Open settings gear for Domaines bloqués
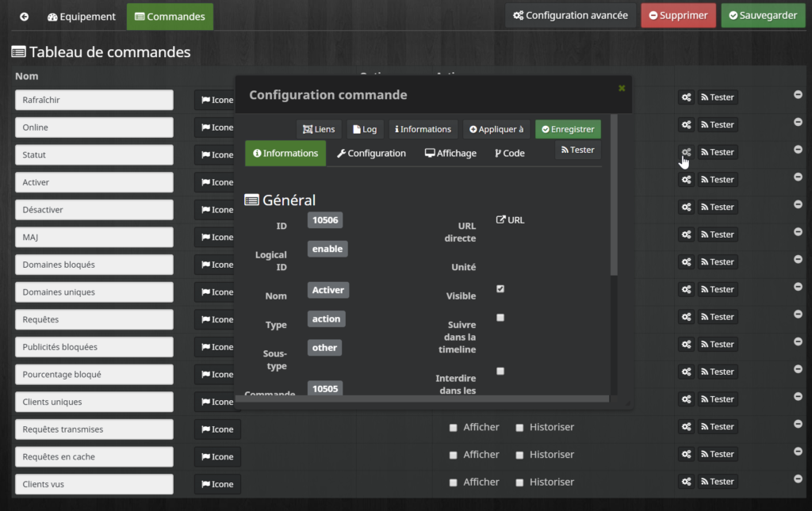This screenshot has height=511, width=812. point(686,261)
